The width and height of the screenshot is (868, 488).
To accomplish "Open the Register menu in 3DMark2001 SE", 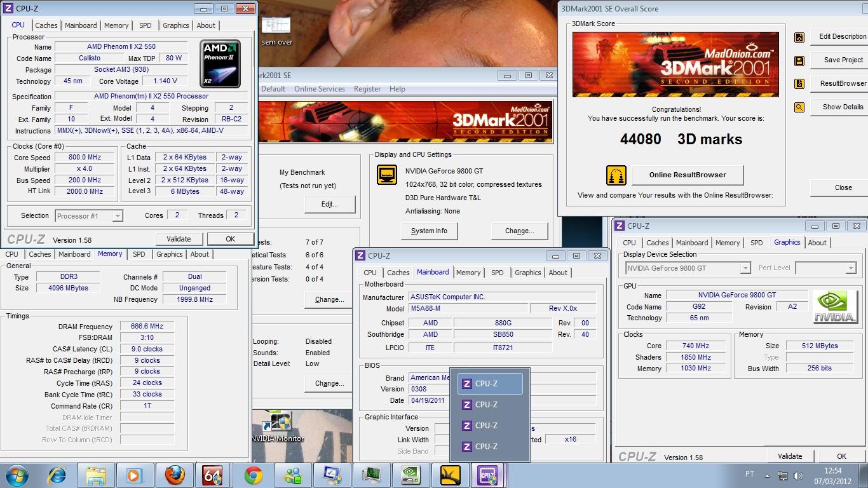I will pyautogui.click(x=367, y=89).
